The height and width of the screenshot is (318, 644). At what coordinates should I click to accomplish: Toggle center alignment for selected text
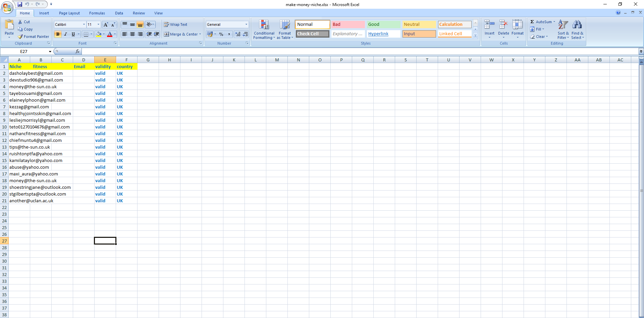point(132,34)
